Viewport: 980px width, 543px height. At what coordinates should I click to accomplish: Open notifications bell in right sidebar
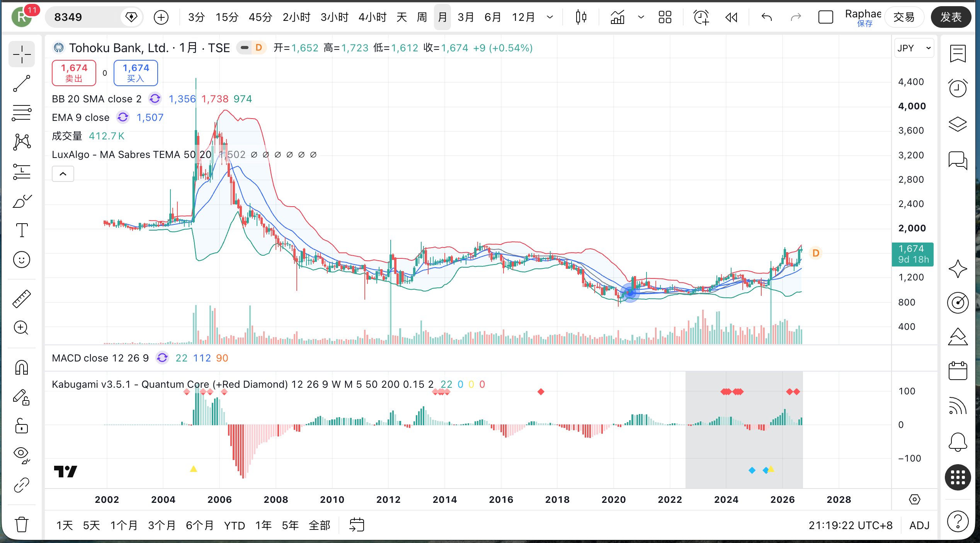[958, 442]
